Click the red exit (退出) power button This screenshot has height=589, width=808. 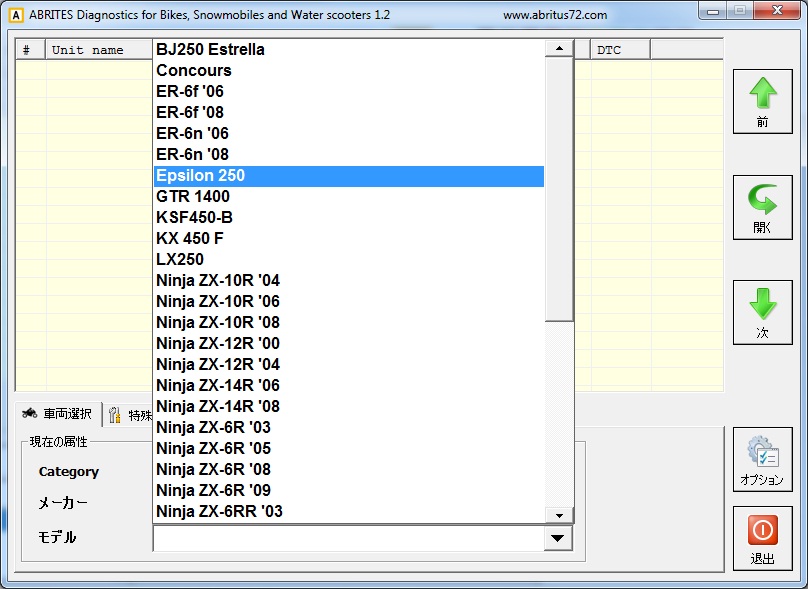pyautogui.click(x=763, y=538)
